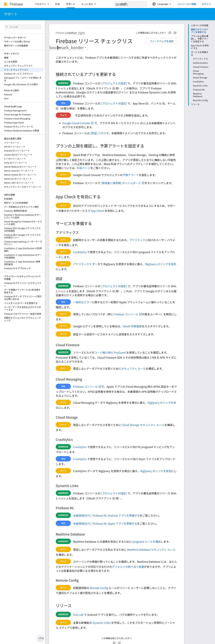Open iOS のリリースノート in sidebar
The width and height of the screenshot is (215, 644).
[15, 146]
